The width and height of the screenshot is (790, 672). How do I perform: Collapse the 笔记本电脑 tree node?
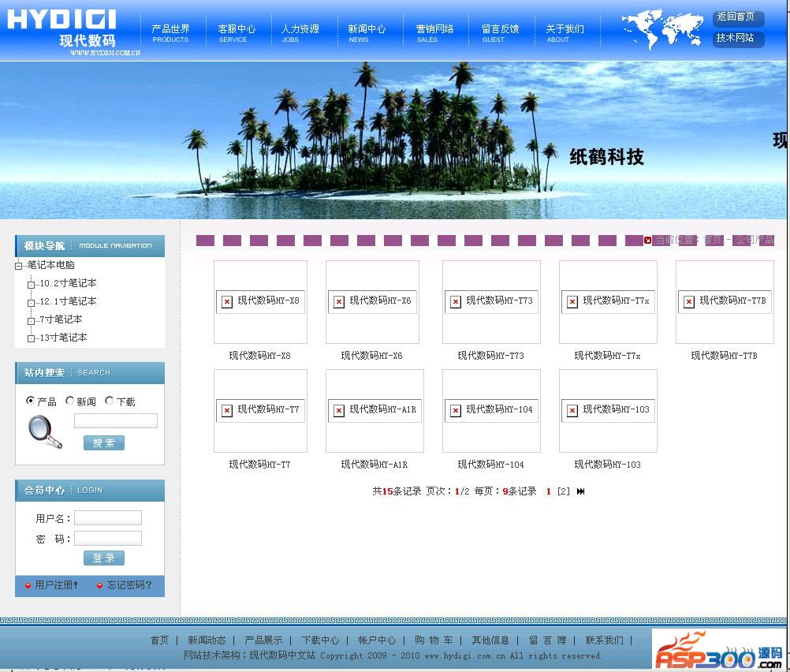(x=19, y=266)
